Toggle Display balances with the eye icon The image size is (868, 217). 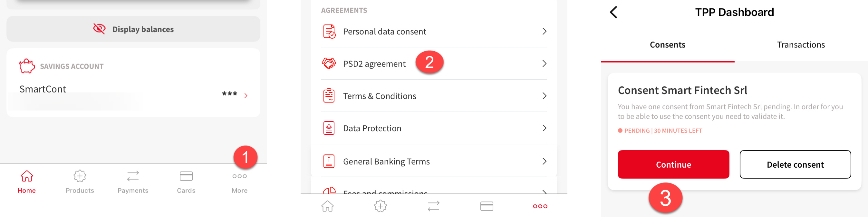coord(100,29)
